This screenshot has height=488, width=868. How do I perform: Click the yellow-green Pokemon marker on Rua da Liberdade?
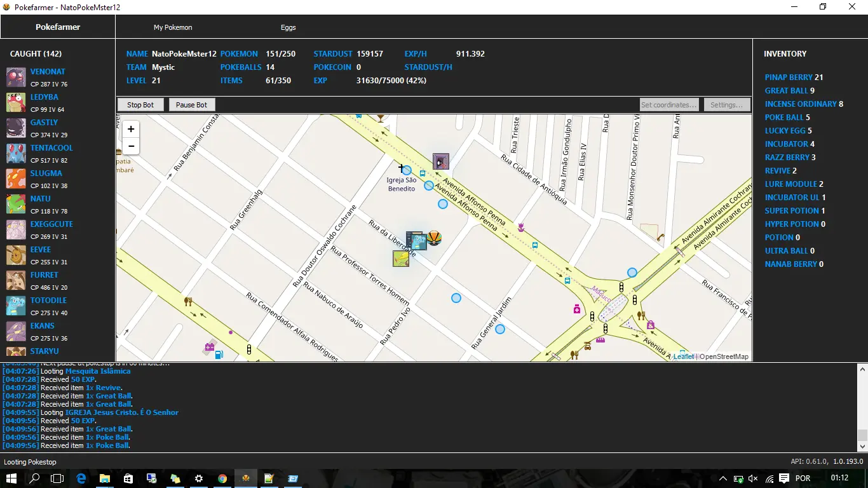[x=400, y=259]
